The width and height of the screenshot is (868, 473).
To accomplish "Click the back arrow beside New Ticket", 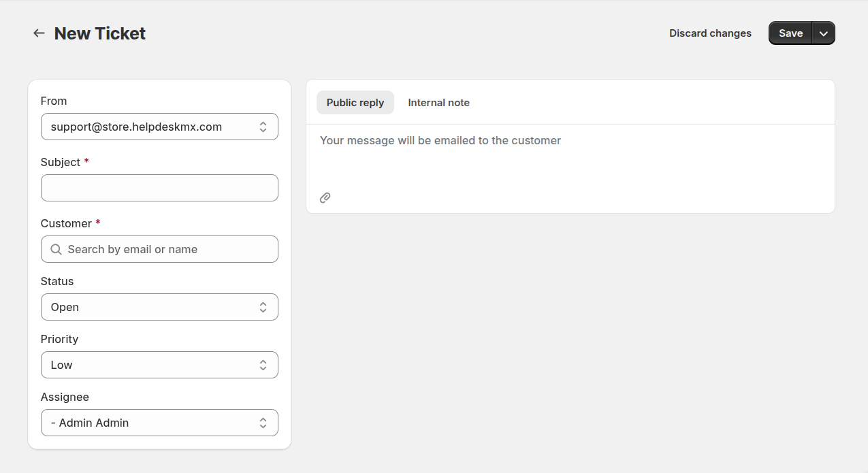I will coord(39,33).
